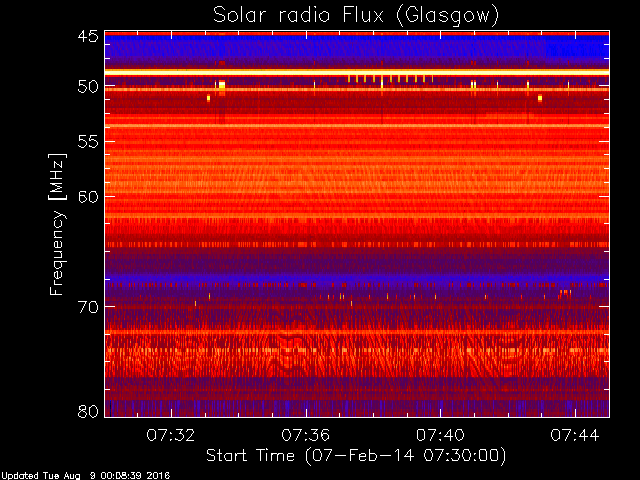Click the 50 frequency tick label
640x480 pixels.
click(88, 86)
